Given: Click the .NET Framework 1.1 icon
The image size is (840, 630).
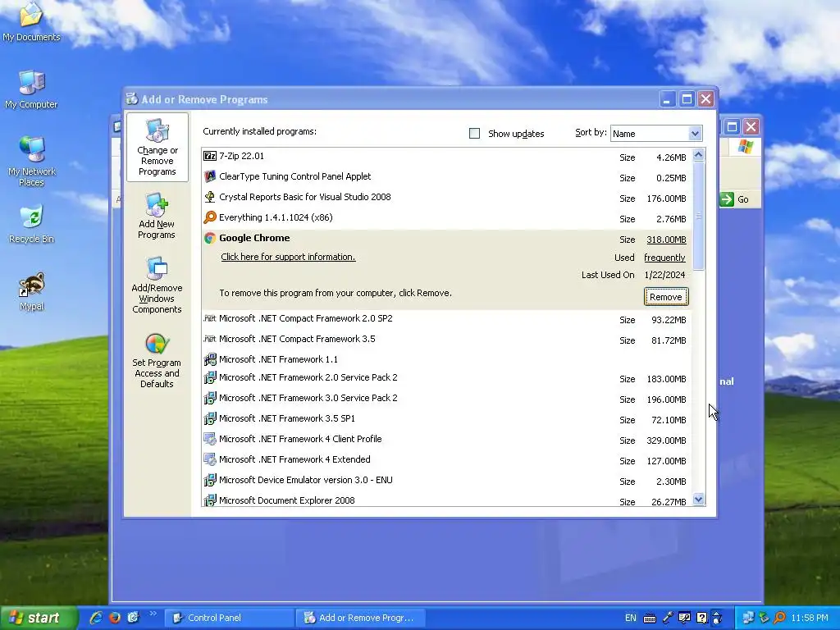Looking at the screenshot, I should coord(210,359).
